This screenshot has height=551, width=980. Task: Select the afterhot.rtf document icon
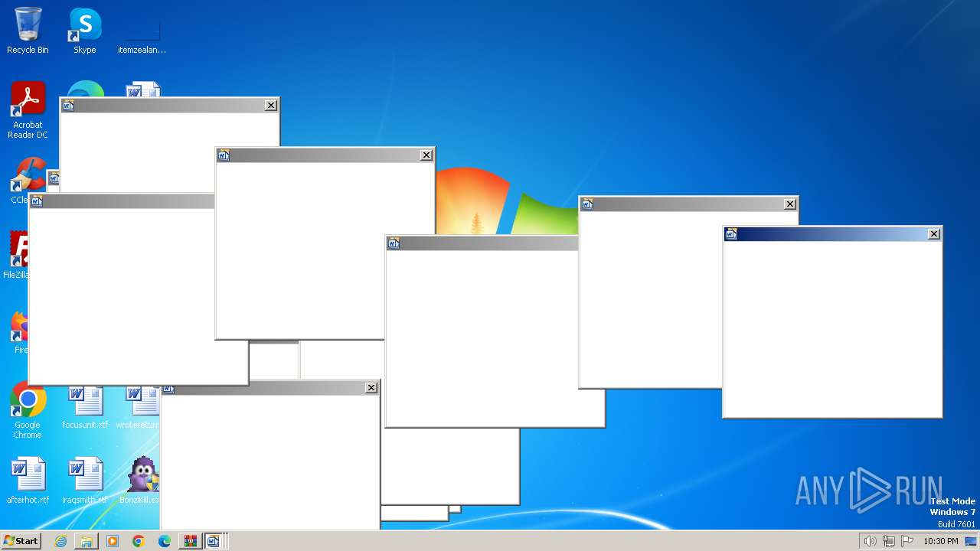[28, 481]
